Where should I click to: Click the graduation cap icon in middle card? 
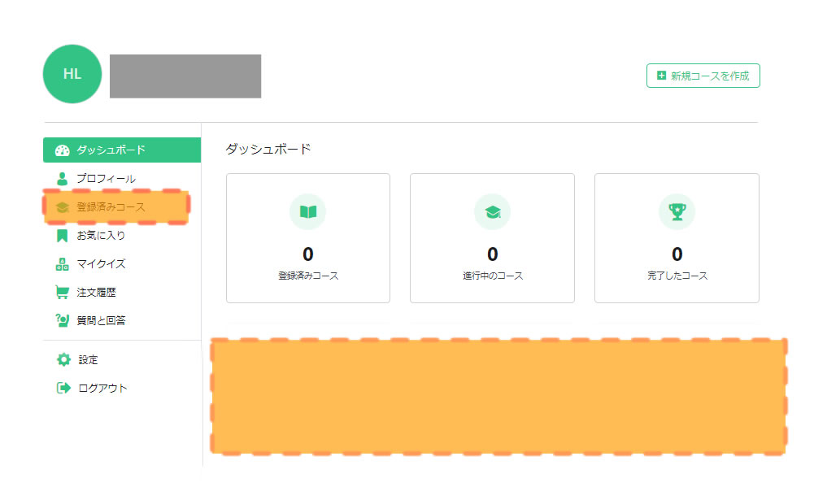(x=492, y=212)
